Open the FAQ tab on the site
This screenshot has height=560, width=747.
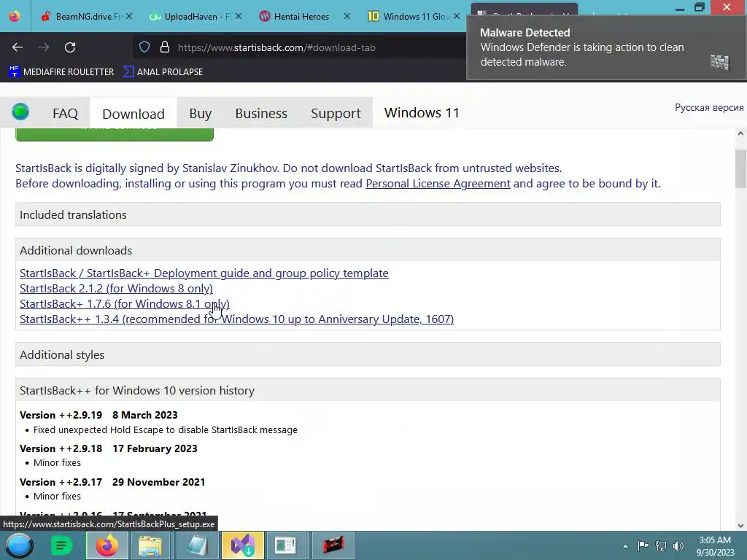65,113
